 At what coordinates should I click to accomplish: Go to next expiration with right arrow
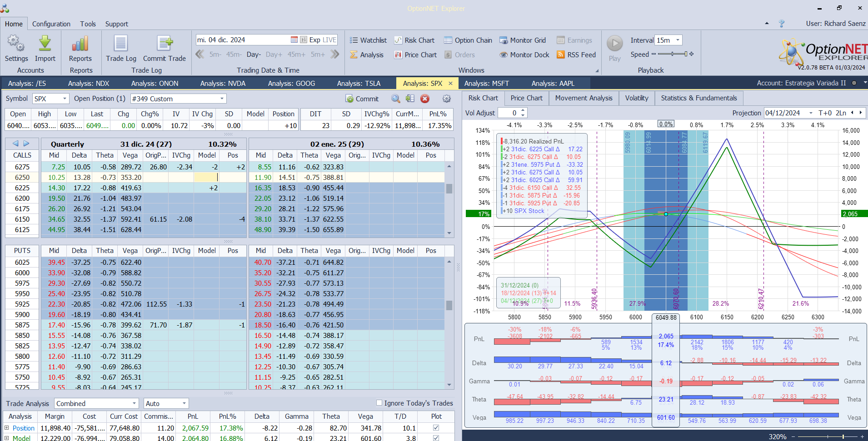(x=26, y=144)
